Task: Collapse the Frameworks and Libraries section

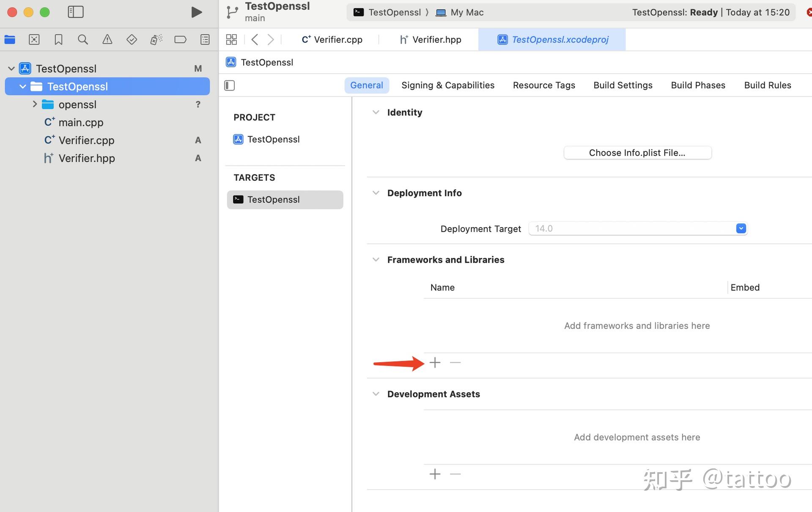Action: [376, 260]
